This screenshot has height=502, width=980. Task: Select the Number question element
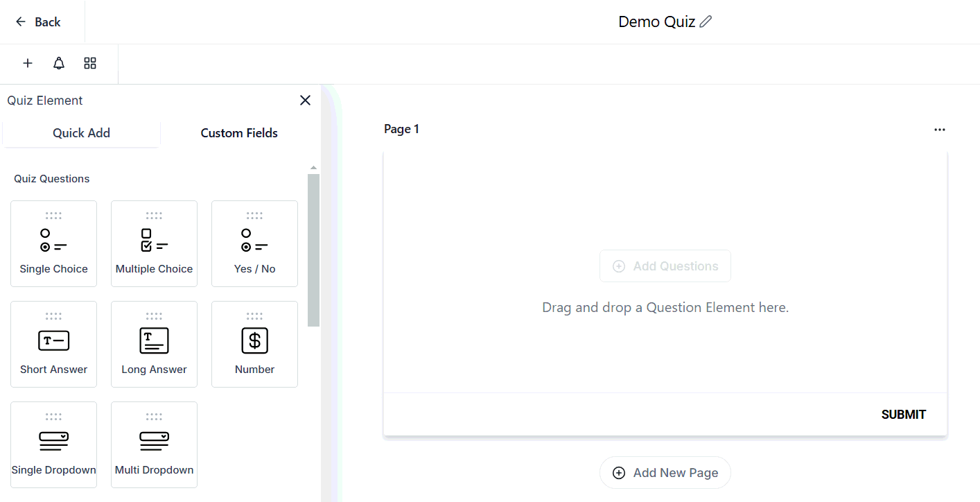click(254, 345)
